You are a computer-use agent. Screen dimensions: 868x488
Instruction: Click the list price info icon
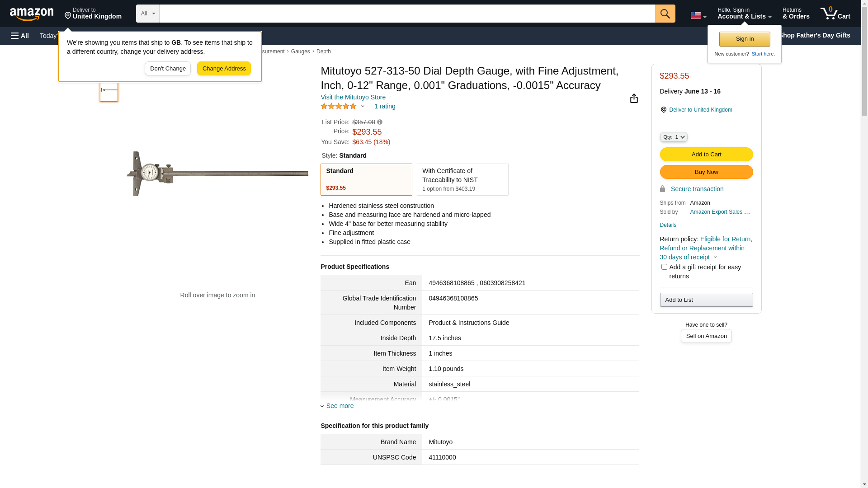tap(380, 122)
